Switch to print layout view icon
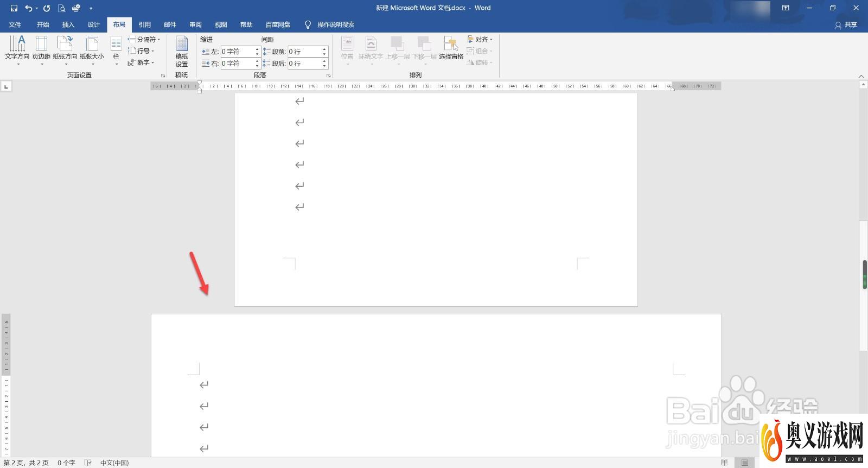 click(745, 463)
